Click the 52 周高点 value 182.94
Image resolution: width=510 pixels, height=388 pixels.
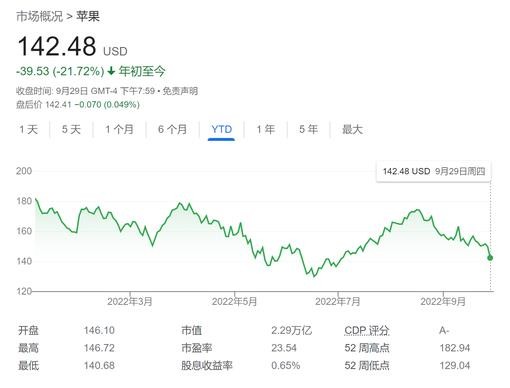[455, 348]
